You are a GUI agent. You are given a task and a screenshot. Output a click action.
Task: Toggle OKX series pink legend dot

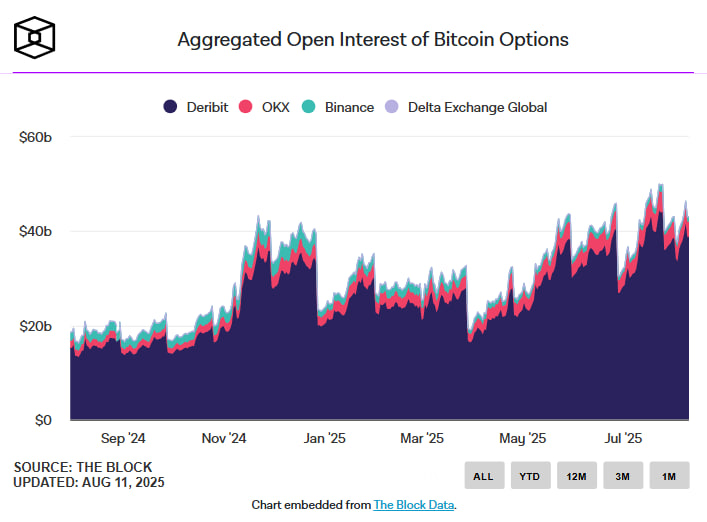247,107
